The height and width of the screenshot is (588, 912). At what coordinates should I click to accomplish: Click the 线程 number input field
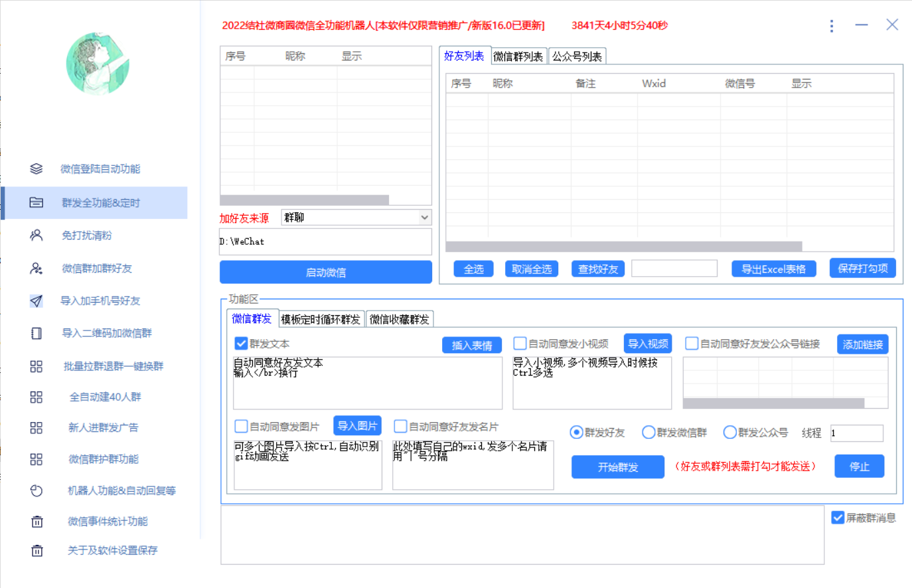tap(856, 433)
